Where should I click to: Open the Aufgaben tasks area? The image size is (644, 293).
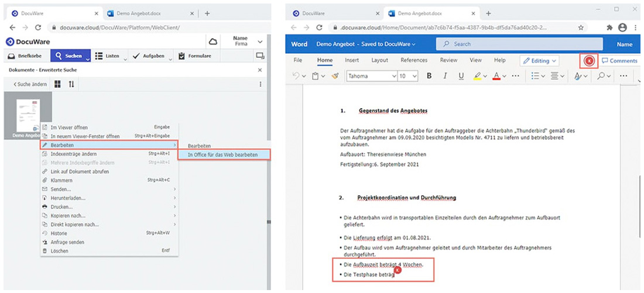(148, 56)
